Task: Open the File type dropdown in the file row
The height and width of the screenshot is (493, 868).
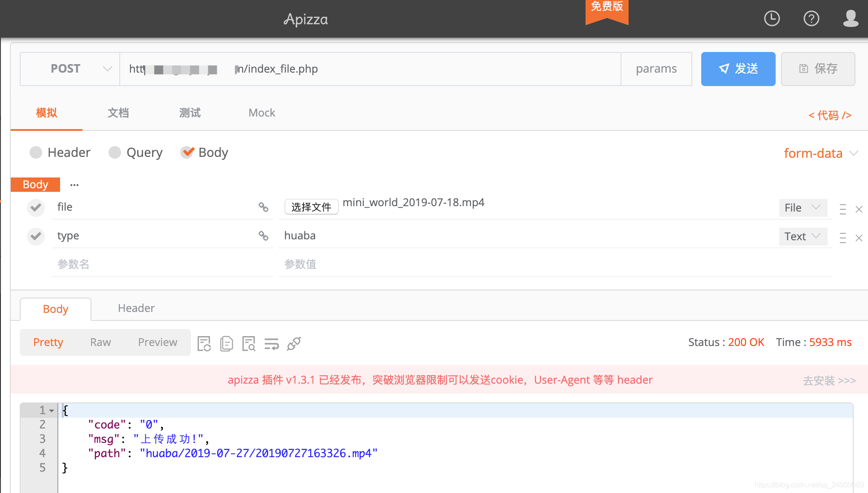Action: point(803,208)
